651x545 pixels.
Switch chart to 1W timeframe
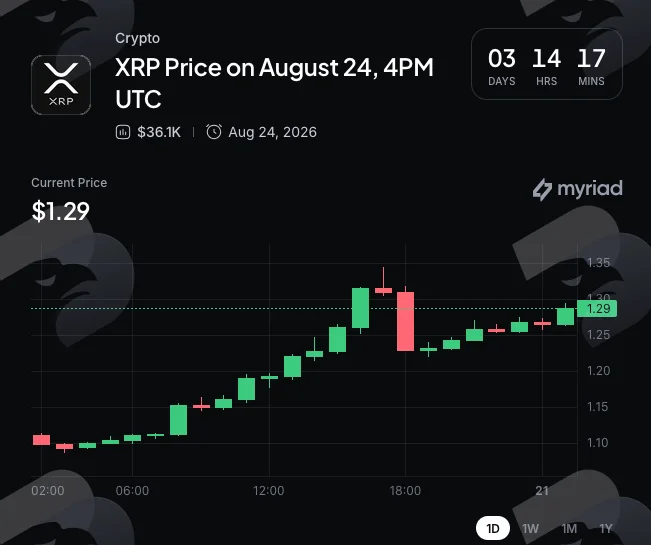(530, 528)
